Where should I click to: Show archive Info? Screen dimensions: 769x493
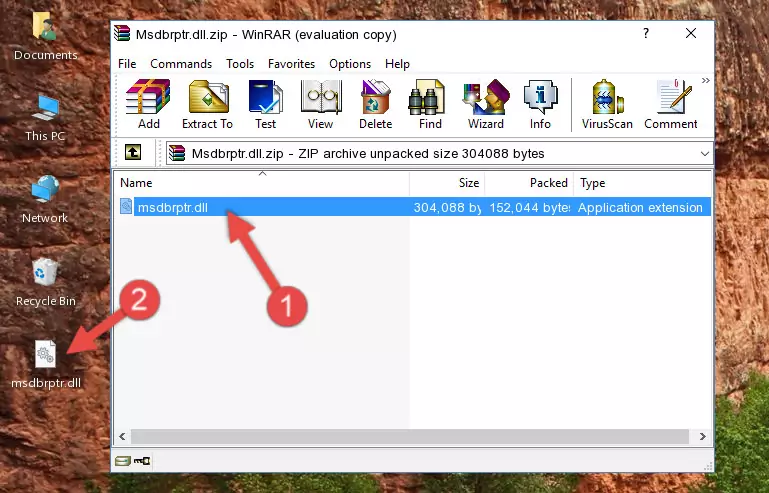pyautogui.click(x=540, y=104)
